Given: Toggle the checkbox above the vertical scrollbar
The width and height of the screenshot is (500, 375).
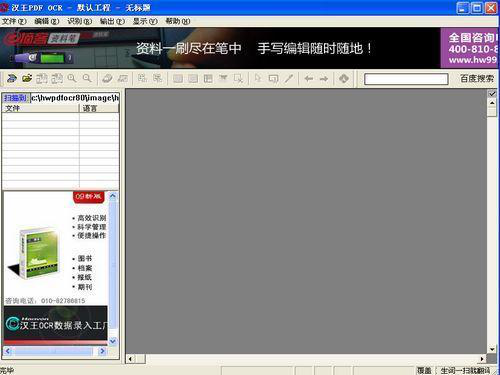Looking at the screenshot, I should pos(492,94).
